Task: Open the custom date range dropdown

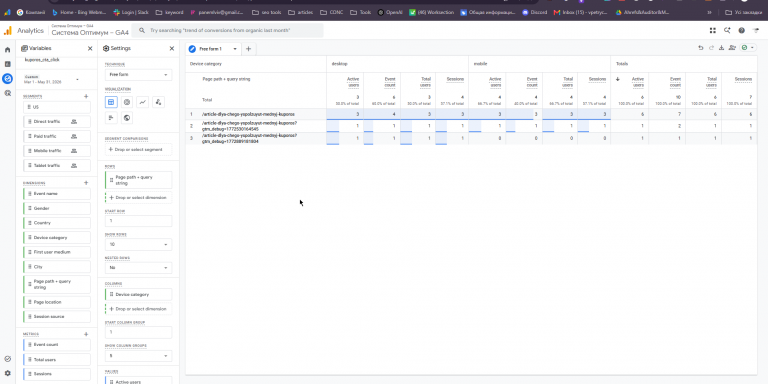Action: click(x=52, y=79)
